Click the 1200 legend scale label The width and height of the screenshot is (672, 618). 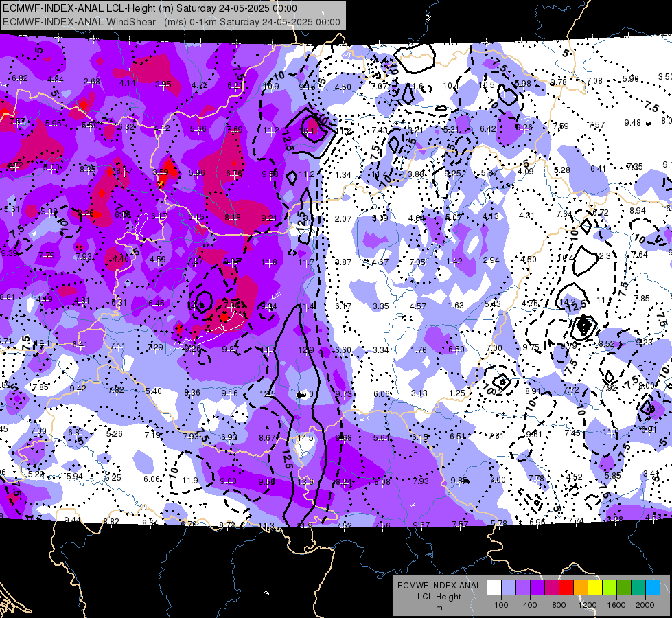point(587,605)
